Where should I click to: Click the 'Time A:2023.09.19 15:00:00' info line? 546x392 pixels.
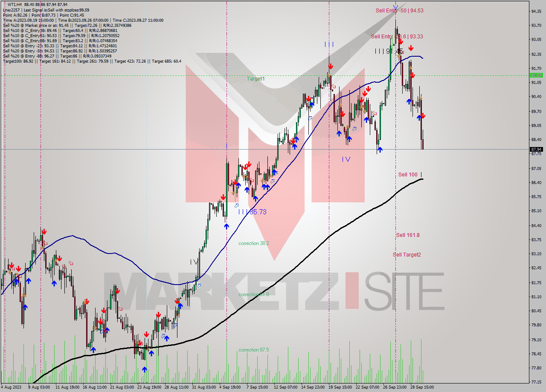pos(83,20)
